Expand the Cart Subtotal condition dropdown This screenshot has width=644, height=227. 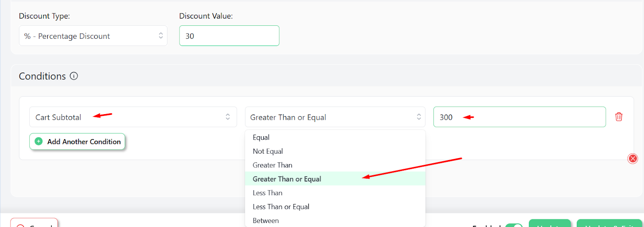coord(133,117)
